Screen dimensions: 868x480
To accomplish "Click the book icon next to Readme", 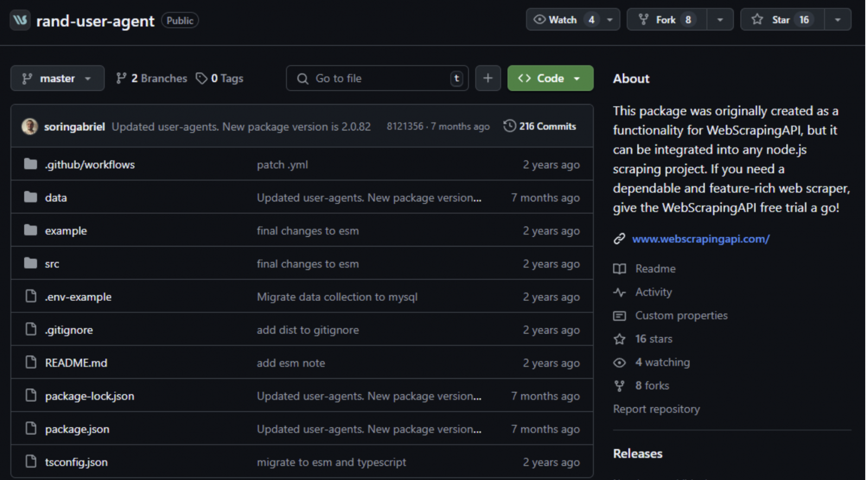I will [x=619, y=269].
